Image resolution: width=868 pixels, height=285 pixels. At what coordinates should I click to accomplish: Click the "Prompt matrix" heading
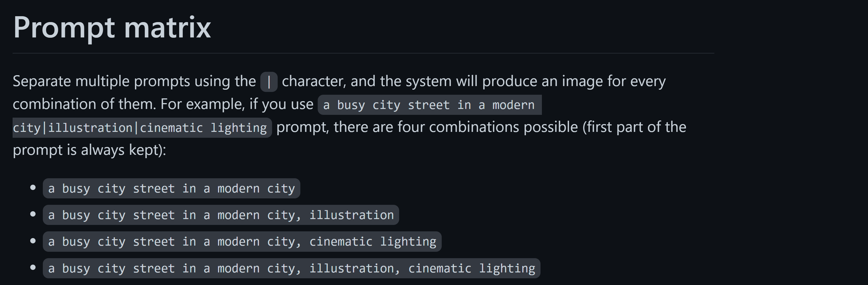coord(112,28)
